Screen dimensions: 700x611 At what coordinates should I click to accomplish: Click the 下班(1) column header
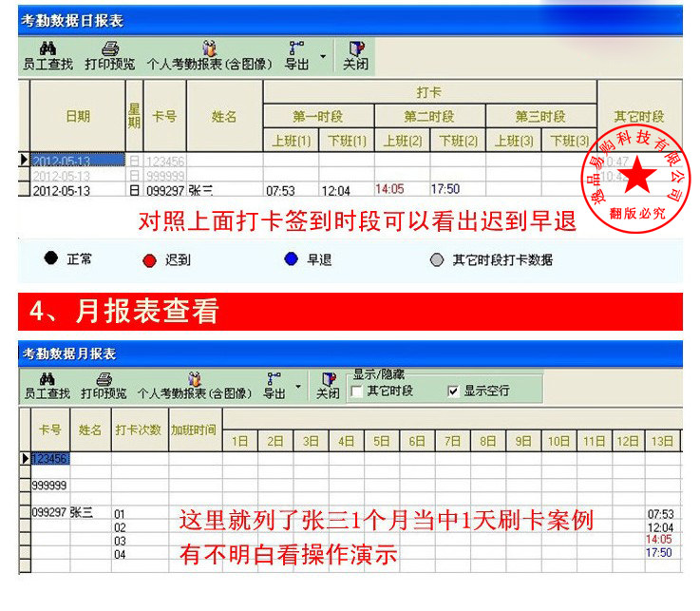(x=347, y=141)
